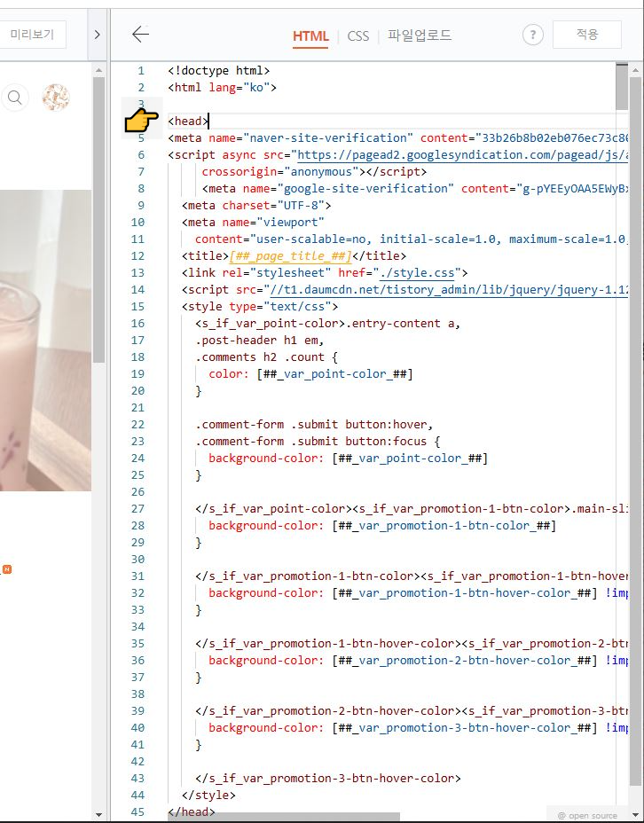Click the closing </style> line
The width and height of the screenshot is (644, 823).
pos(208,796)
